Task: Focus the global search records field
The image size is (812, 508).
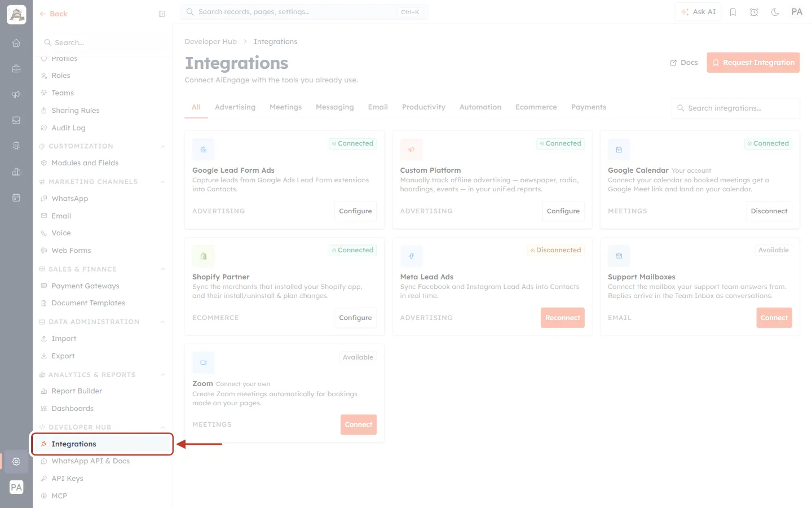Action: pos(304,12)
